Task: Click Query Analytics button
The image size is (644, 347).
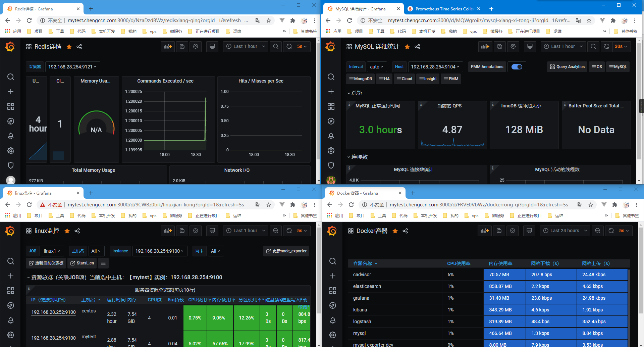Action: point(567,67)
